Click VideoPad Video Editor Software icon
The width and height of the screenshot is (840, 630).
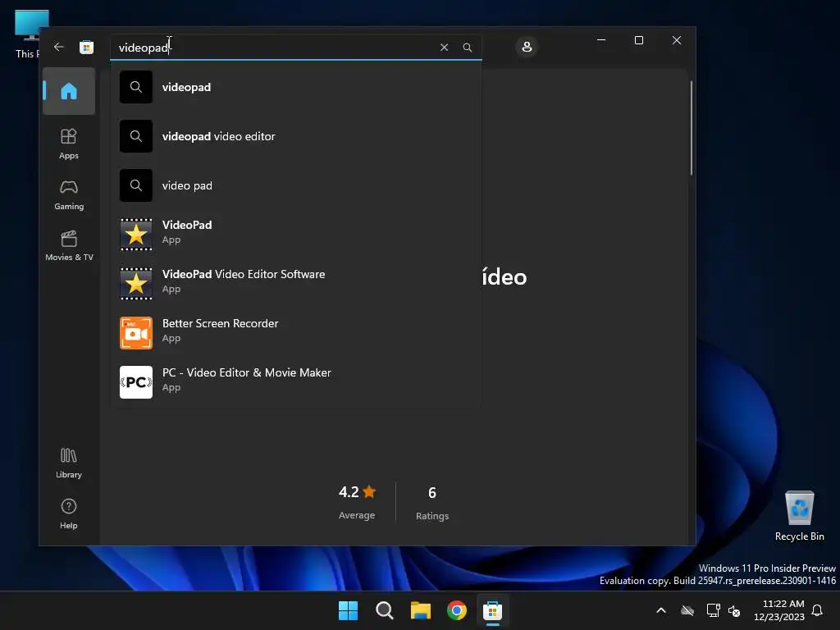136,283
